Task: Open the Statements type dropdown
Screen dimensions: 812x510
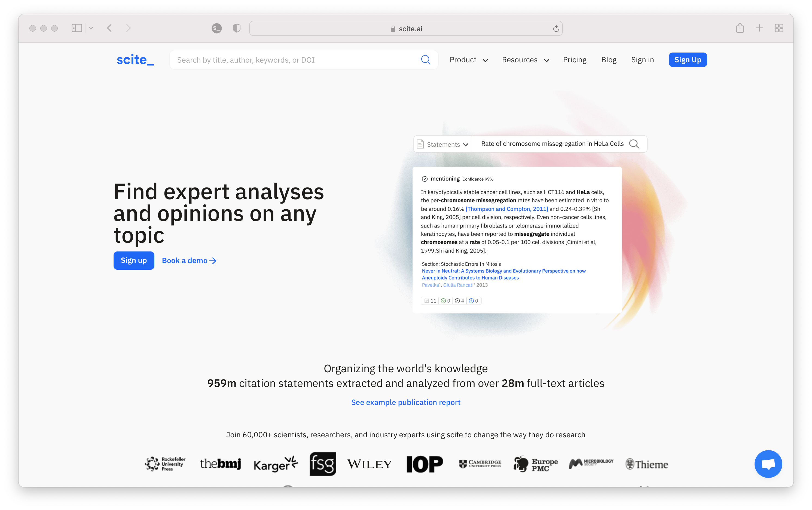Action: pyautogui.click(x=443, y=144)
